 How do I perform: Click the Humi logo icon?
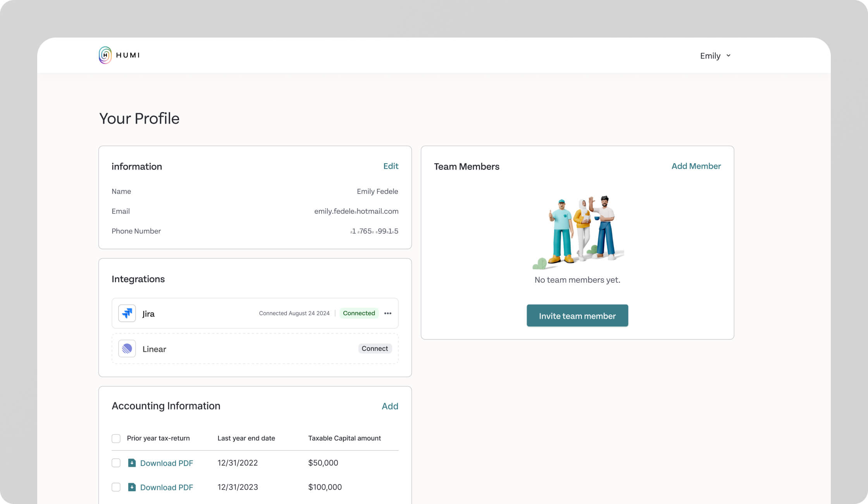coord(105,55)
